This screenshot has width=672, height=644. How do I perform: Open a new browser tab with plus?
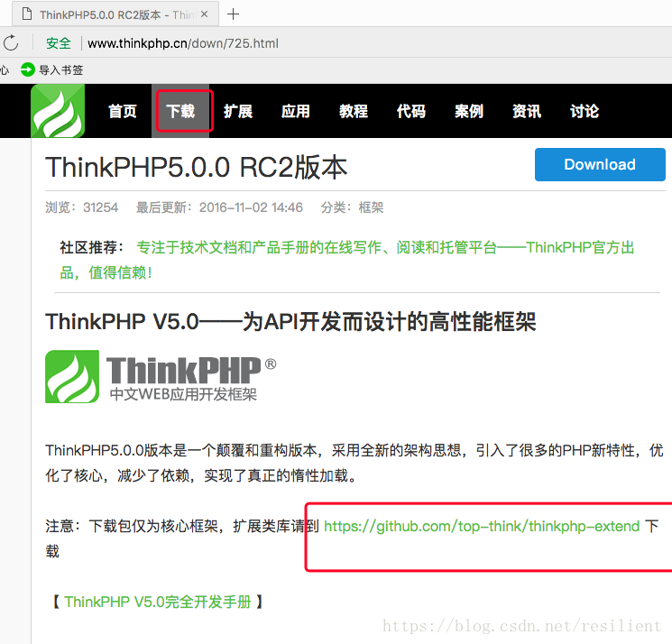(x=233, y=14)
